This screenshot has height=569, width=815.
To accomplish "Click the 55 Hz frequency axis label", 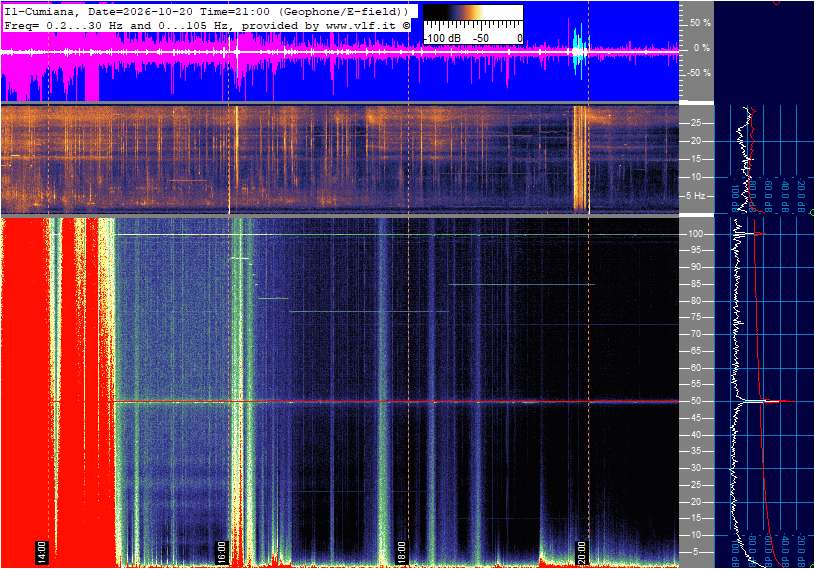I will click(695, 384).
